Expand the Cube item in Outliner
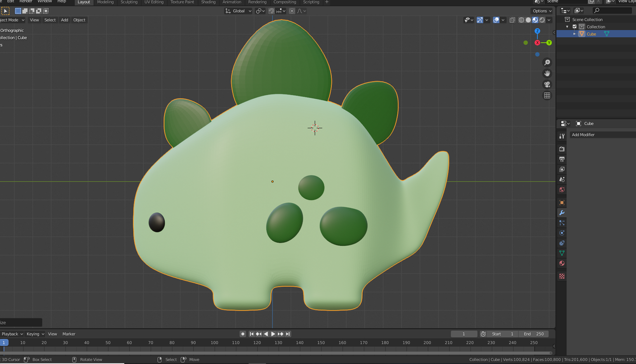Viewport: 636px width, 364px height. (x=574, y=34)
